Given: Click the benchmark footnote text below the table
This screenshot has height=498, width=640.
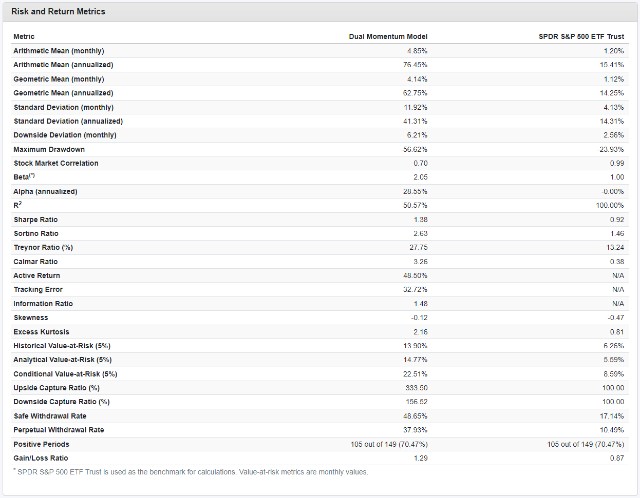Looking at the screenshot, I should click(191, 472).
